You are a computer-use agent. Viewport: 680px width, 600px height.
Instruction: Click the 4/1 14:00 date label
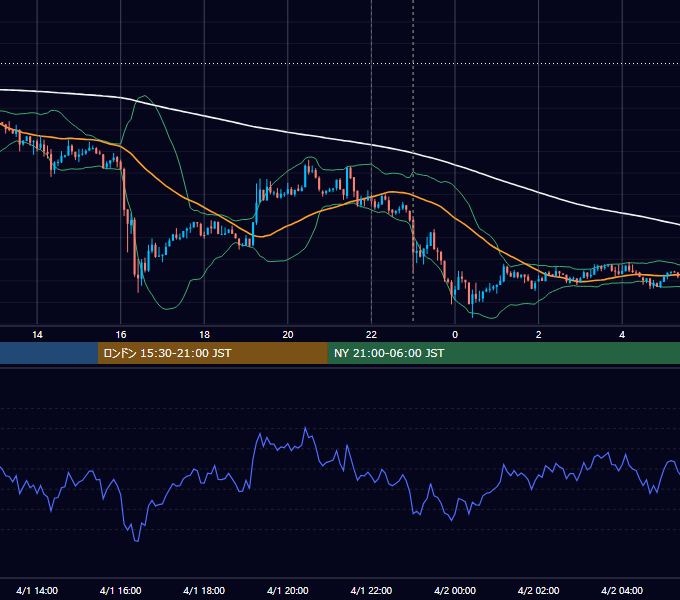[37, 591]
